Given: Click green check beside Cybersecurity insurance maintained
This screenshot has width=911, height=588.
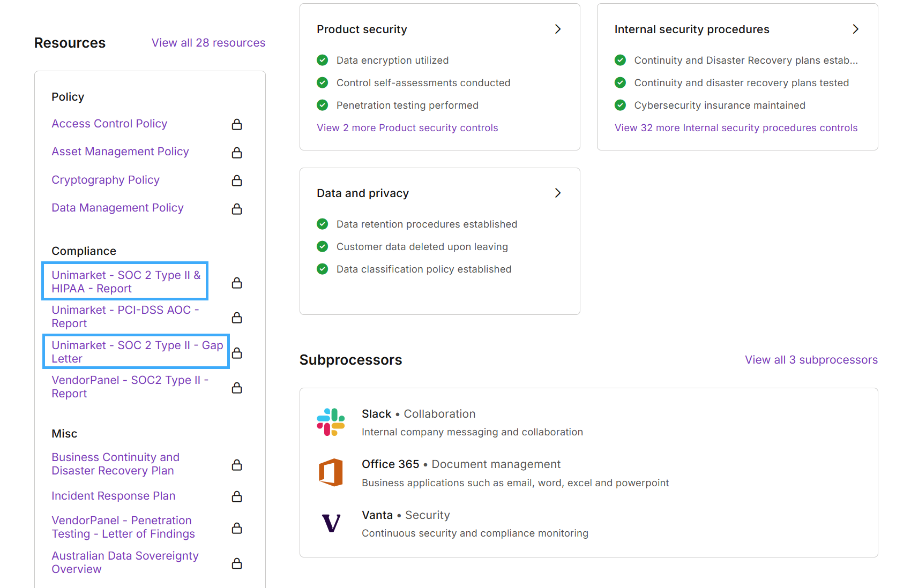Looking at the screenshot, I should 620,105.
